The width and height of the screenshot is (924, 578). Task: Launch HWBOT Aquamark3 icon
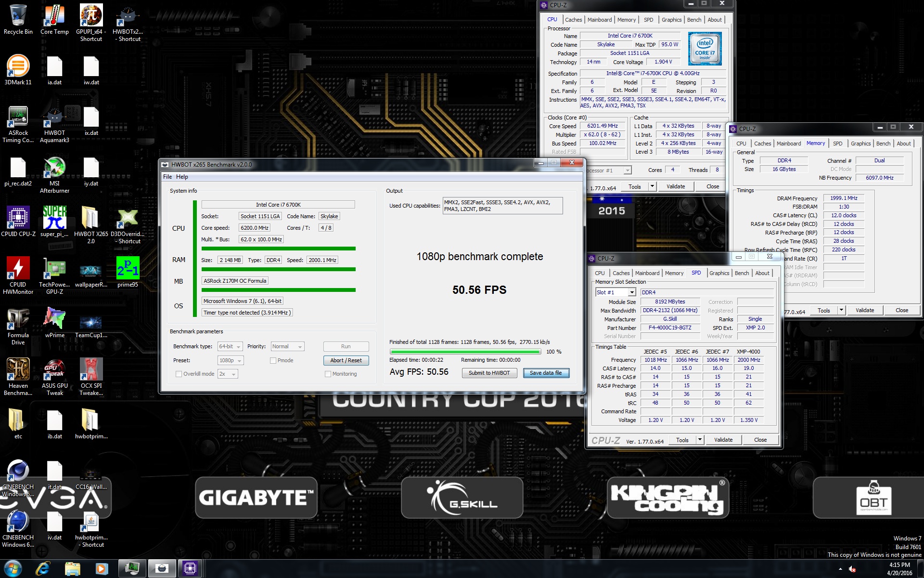pos(54,124)
